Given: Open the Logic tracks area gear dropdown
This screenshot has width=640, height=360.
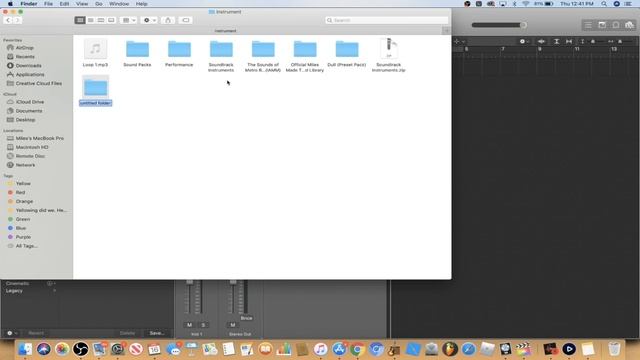Looking at the screenshot, I should point(524,41).
